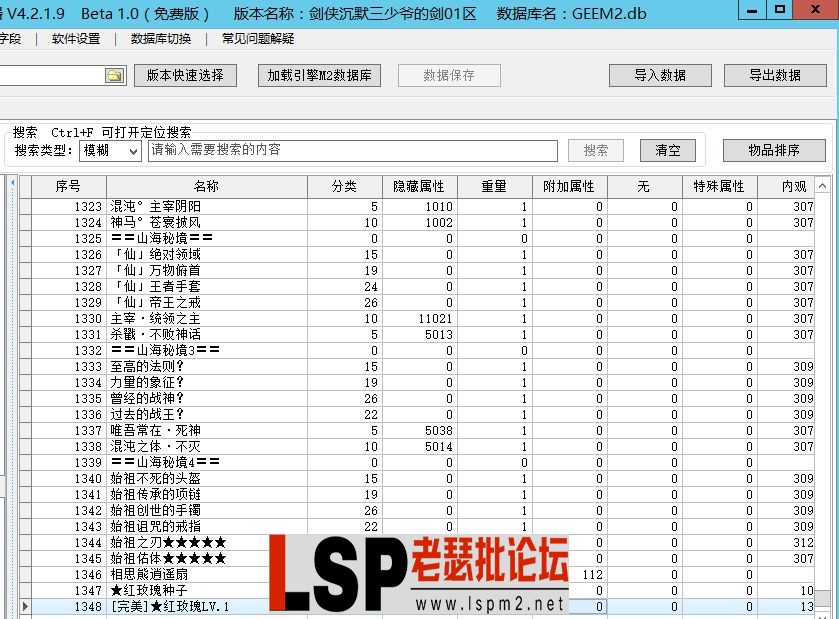Select row 杀戮·不败神话
Screen dimensions: 839x619
[417, 335]
